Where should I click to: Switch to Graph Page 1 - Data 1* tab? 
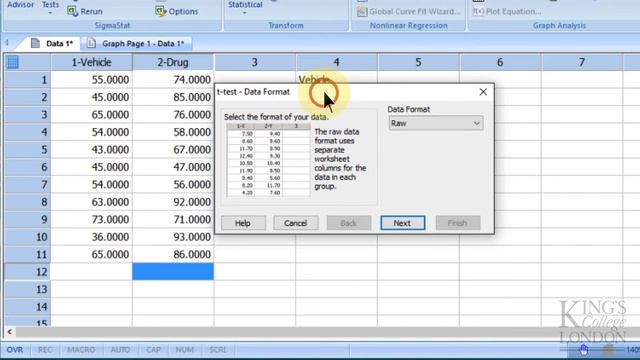click(137, 43)
